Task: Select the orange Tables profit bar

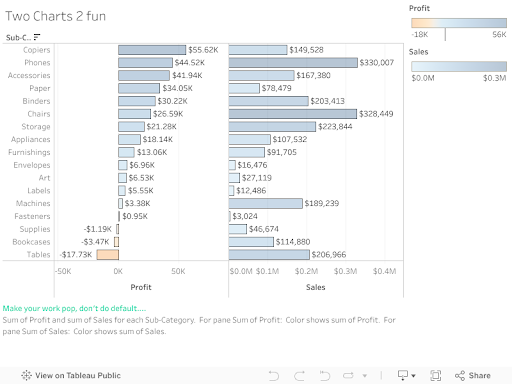Action: tap(108, 255)
